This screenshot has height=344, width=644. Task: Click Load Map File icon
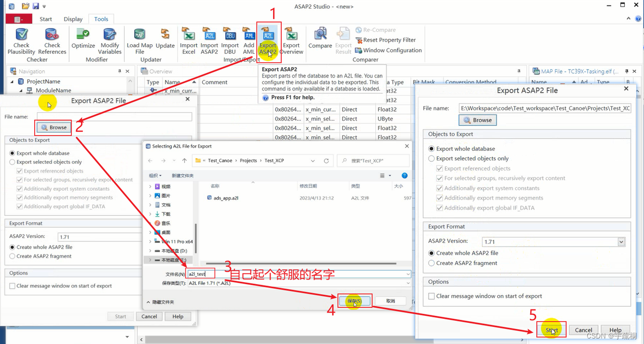click(139, 34)
